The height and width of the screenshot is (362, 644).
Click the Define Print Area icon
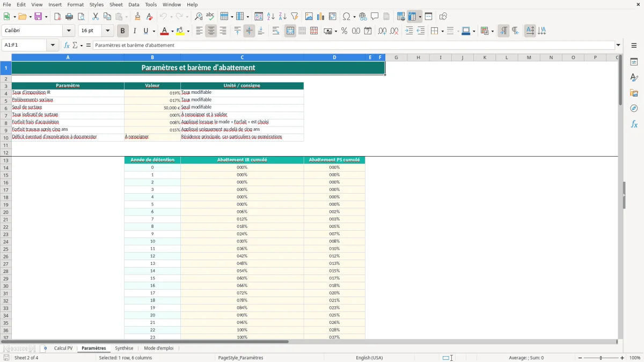click(x=401, y=17)
